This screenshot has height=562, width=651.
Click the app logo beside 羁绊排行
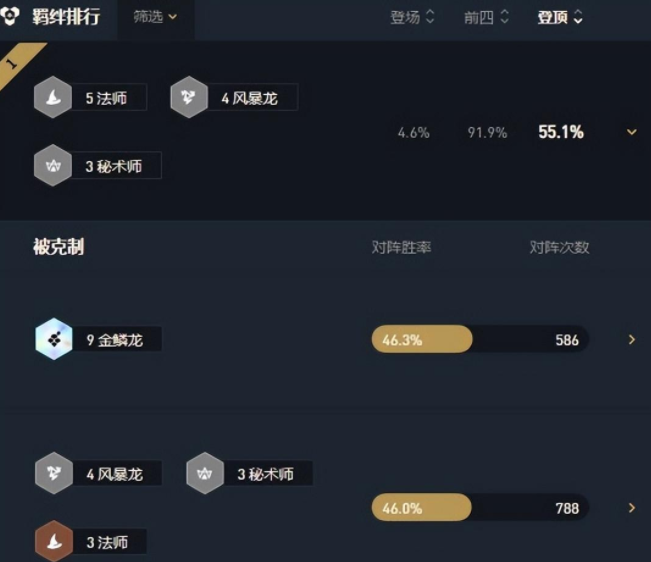(10, 16)
